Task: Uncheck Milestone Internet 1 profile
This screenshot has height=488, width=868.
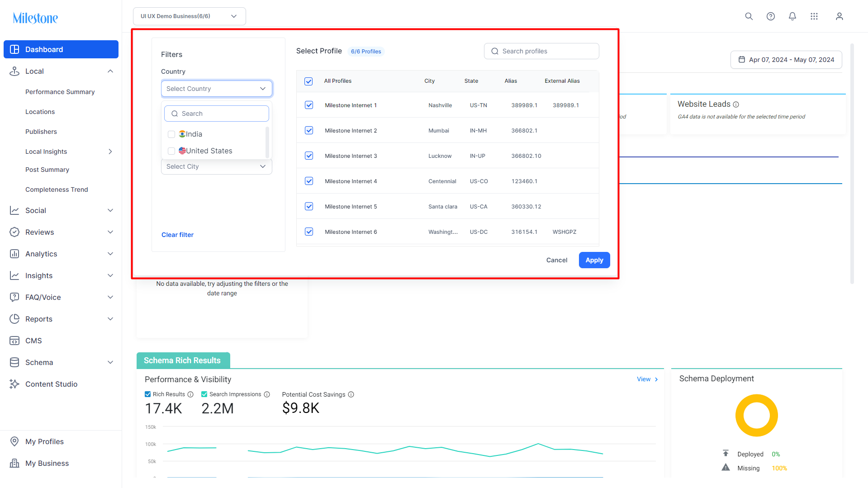Action: click(309, 105)
